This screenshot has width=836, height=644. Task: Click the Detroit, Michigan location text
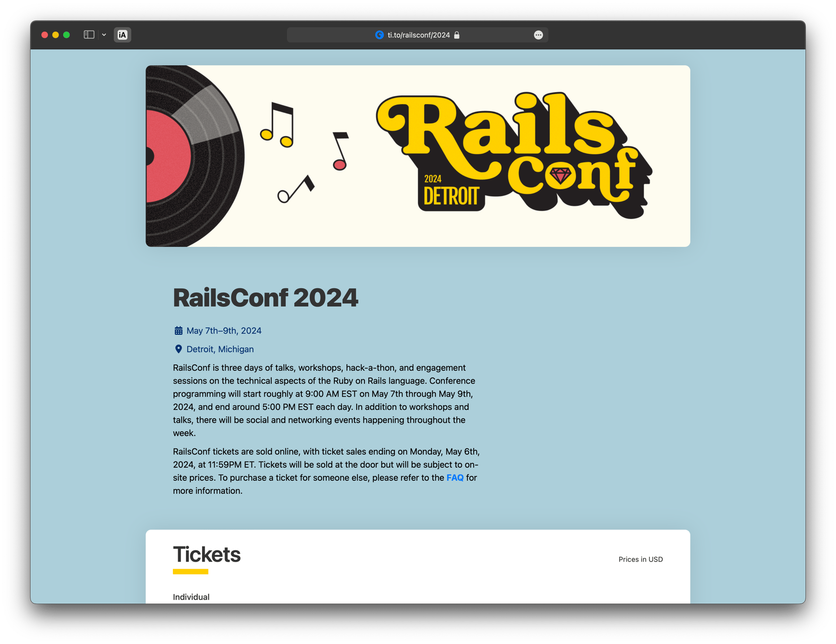tap(220, 349)
